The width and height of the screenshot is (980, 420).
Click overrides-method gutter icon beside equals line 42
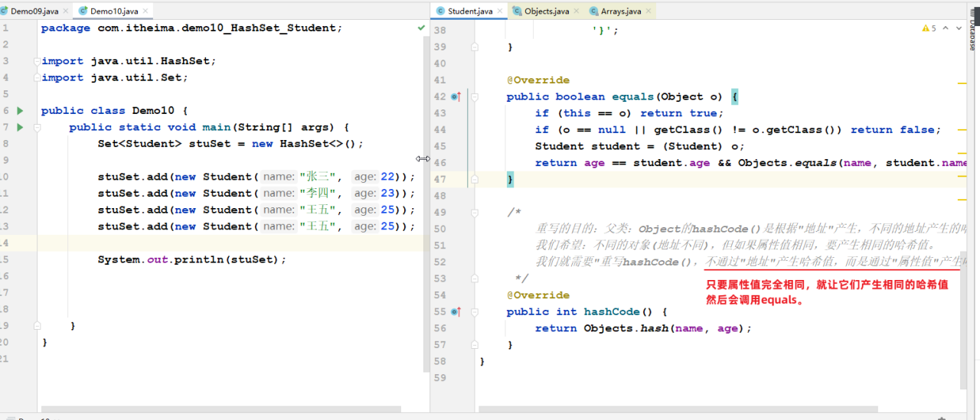point(456,97)
